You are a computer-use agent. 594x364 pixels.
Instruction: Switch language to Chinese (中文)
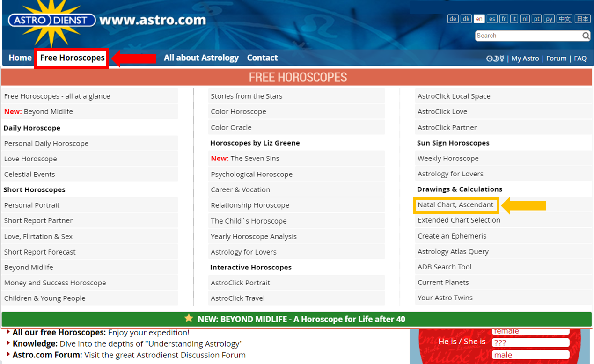pyautogui.click(x=565, y=19)
